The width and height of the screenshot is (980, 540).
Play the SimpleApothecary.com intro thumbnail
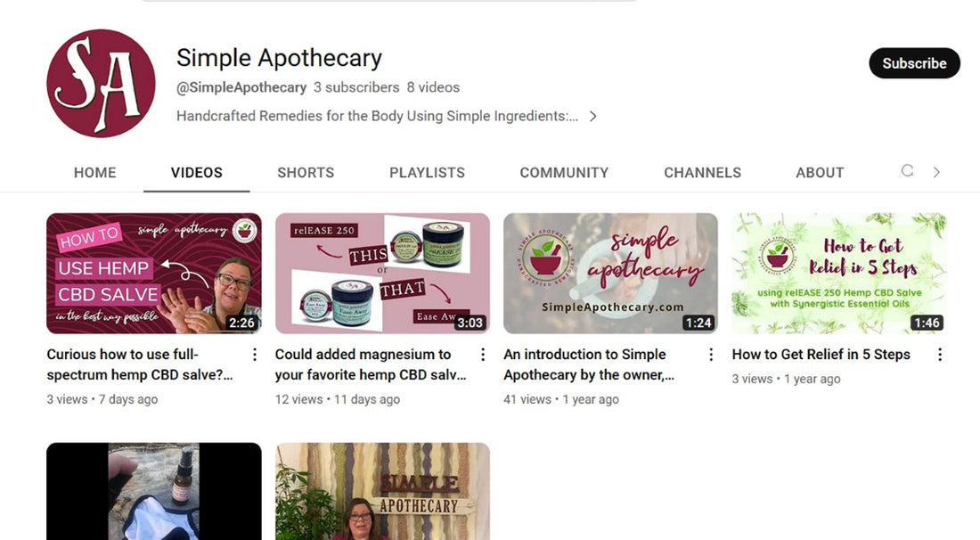pos(610,274)
